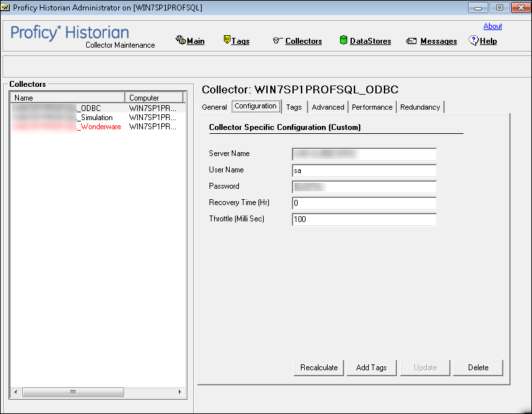Viewport: 532px width, 414px height.
Task: Click the Delete button
Action: click(x=478, y=368)
